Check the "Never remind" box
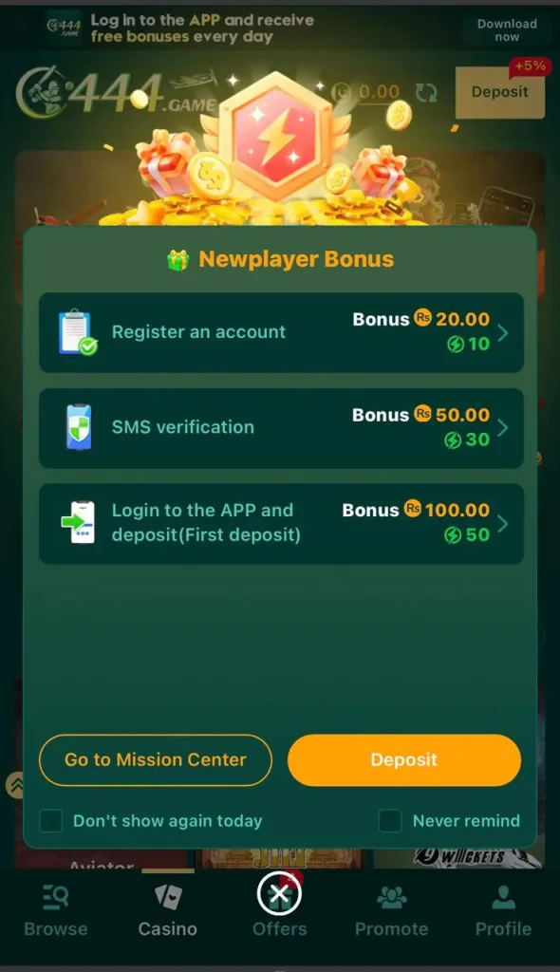 point(390,821)
